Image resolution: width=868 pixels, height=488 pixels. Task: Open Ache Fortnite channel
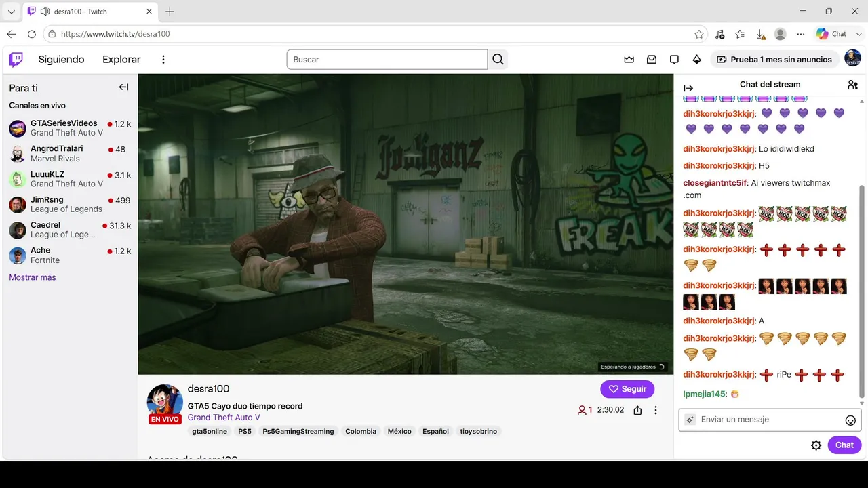[x=70, y=256]
